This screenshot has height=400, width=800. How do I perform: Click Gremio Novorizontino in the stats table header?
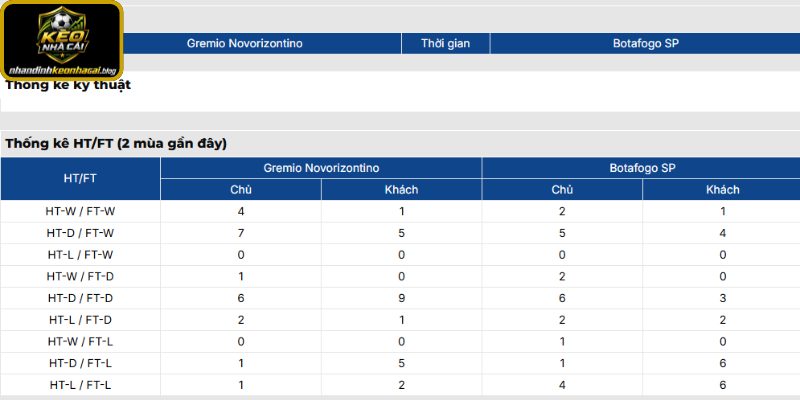click(x=321, y=168)
